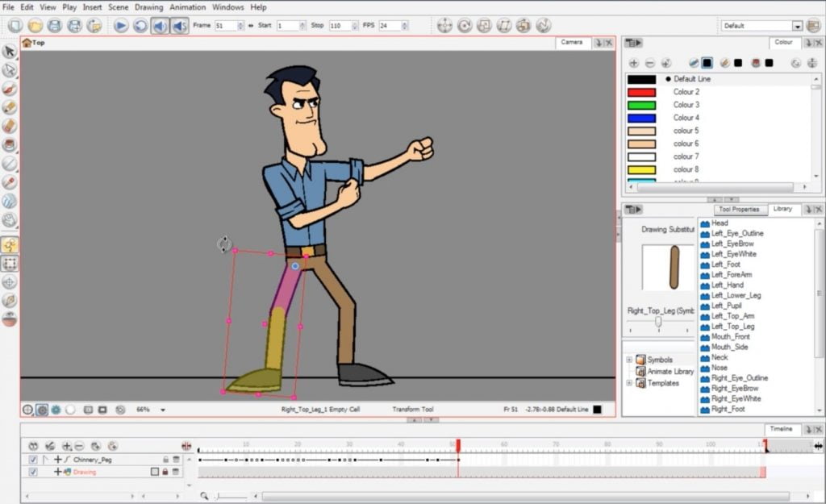Select the Brush tool
Screen dimensions: 826x504
(9, 89)
